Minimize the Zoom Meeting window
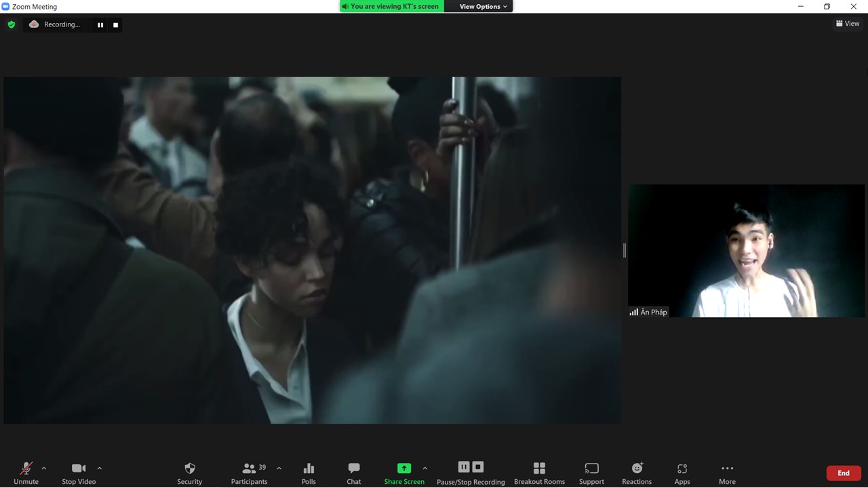Screen dimensions: 868x488 [801, 7]
